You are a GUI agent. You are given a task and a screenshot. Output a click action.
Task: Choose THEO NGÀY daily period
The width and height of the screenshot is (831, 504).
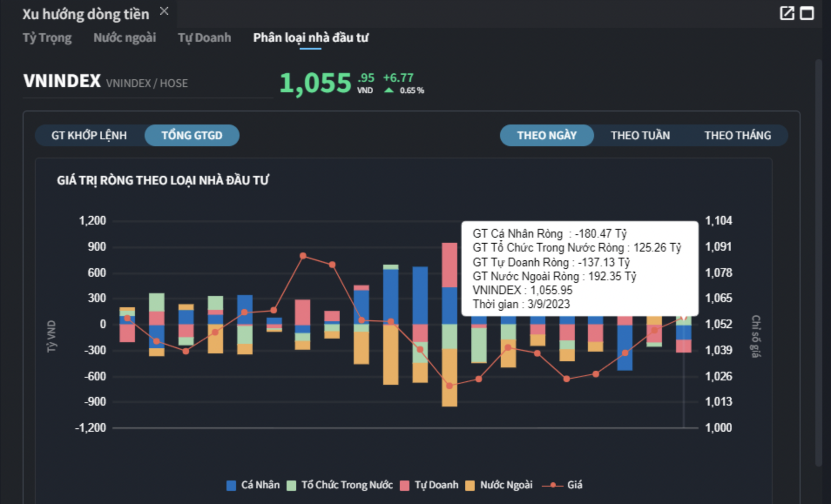click(x=547, y=135)
